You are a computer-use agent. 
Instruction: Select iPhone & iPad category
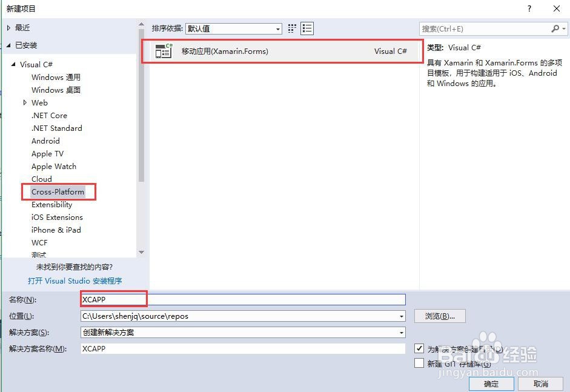(x=56, y=230)
